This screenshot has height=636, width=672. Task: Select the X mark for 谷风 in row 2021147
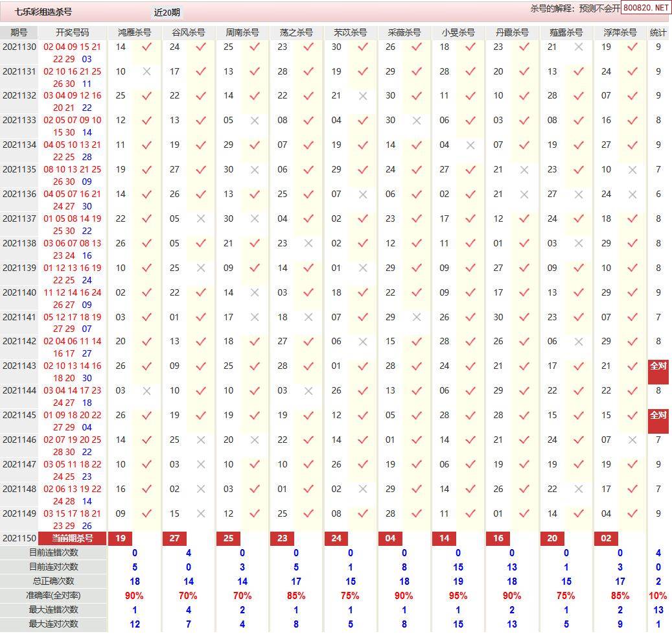pyautogui.click(x=201, y=465)
